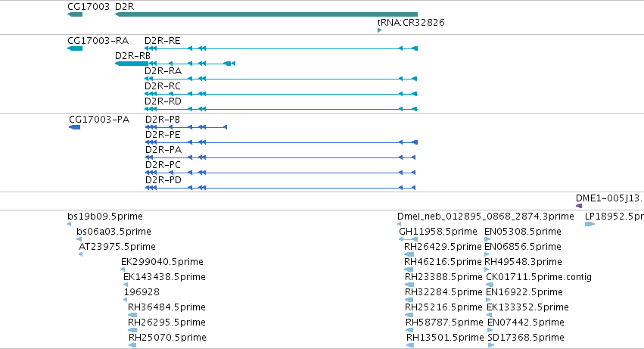Click the RH36484.5prime EST label
This screenshot has height=349, width=644.
[x=166, y=307]
